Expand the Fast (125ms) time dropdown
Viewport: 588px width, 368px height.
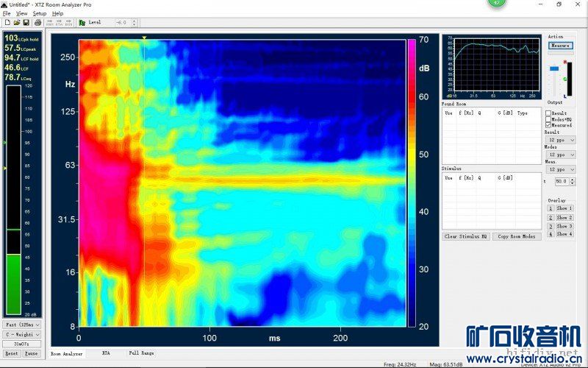24,325
